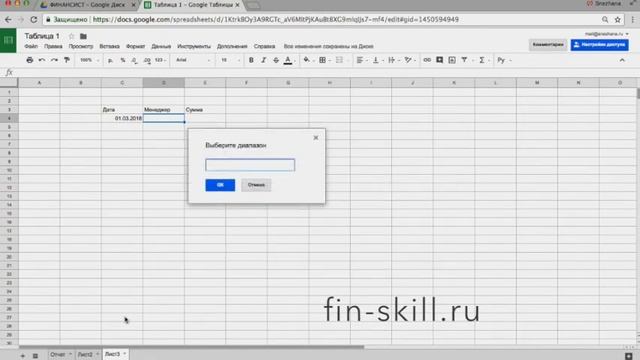This screenshot has width=640, height=360.
Task: Select column D header
Action: tap(164, 83)
